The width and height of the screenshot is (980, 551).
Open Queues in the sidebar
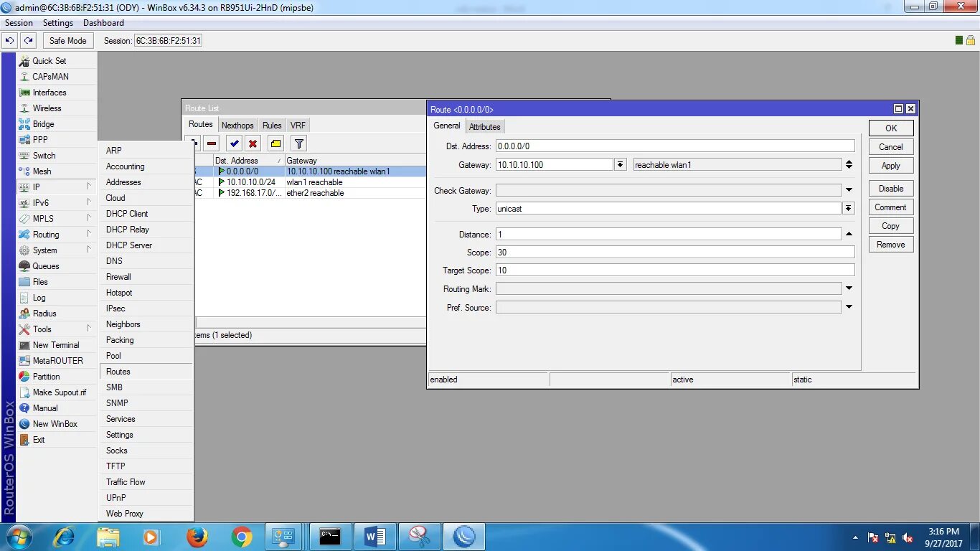(56, 266)
